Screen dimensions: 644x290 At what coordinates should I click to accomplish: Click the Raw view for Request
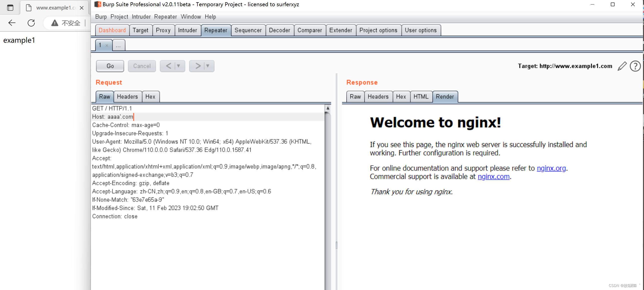[104, 96]
